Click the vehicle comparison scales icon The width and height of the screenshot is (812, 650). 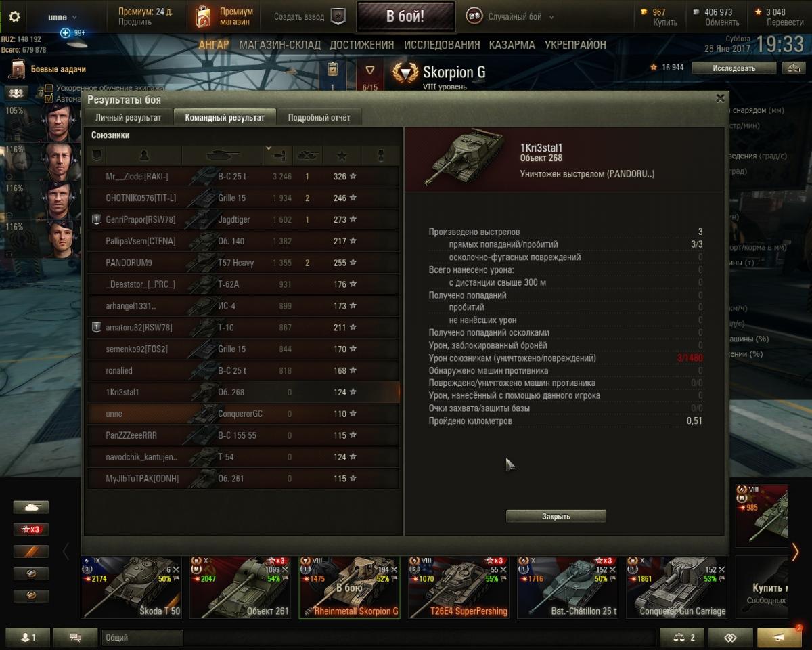point(792,68)
